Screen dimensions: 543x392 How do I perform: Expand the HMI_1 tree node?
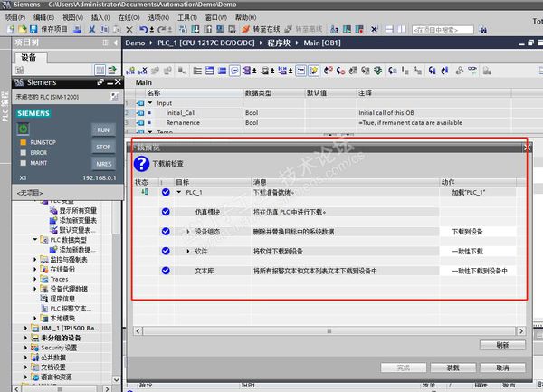coord(24,328)
